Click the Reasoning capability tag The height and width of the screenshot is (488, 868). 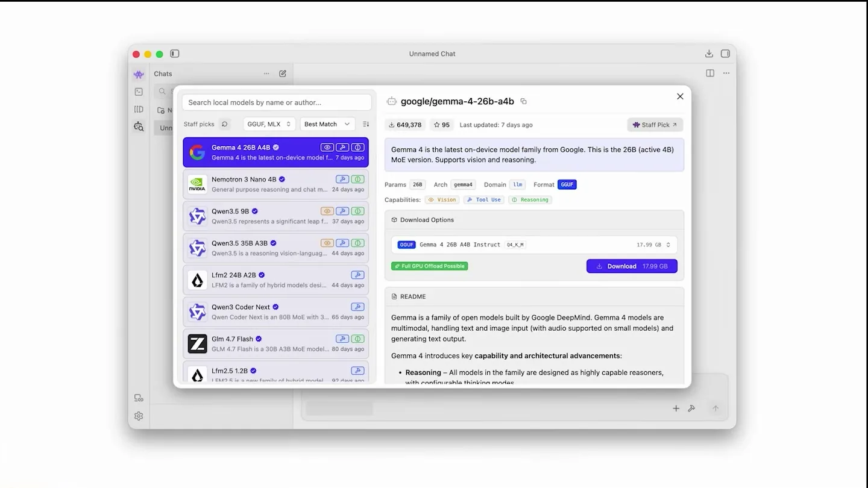[530, 199]
